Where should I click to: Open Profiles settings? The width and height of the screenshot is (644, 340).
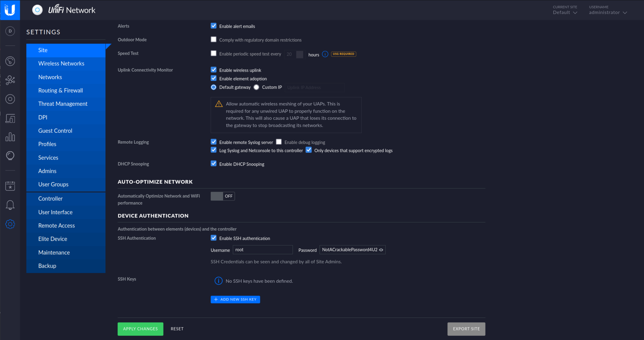point(66,144)
